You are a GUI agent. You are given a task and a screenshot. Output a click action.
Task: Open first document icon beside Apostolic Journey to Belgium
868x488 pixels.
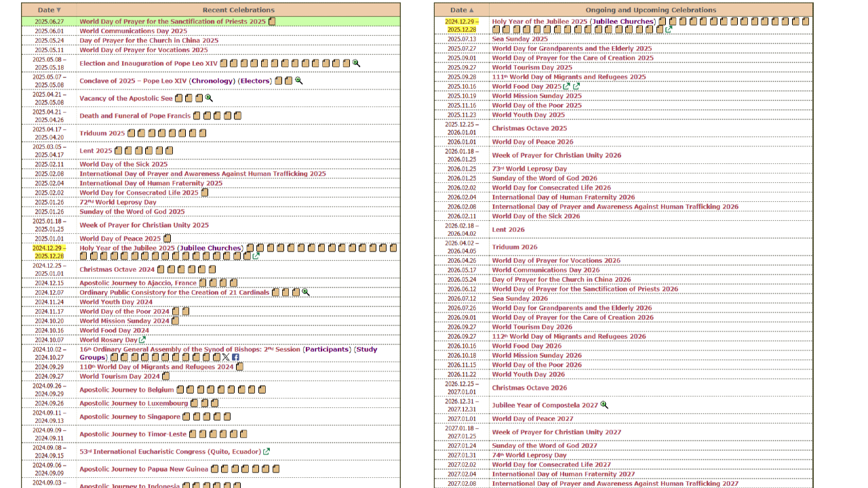180,390
